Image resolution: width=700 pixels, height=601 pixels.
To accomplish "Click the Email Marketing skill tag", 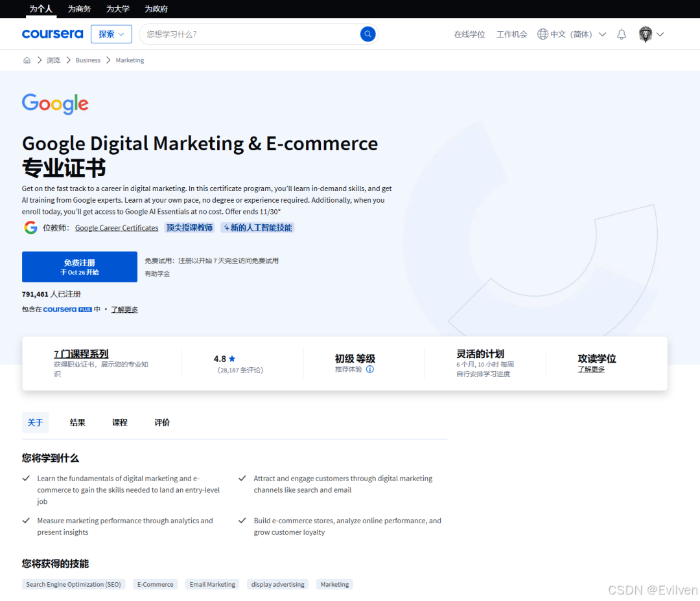I will 213,585.
